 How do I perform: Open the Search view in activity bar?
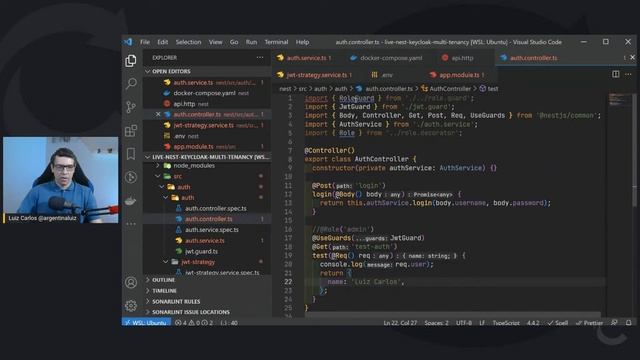[x=131, y=84]
